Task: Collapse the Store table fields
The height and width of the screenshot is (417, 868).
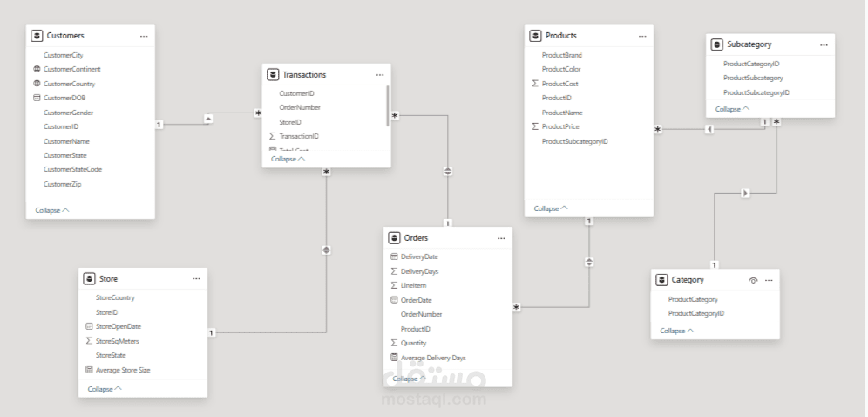Action: pyautogui.click(x=105, y=389)
